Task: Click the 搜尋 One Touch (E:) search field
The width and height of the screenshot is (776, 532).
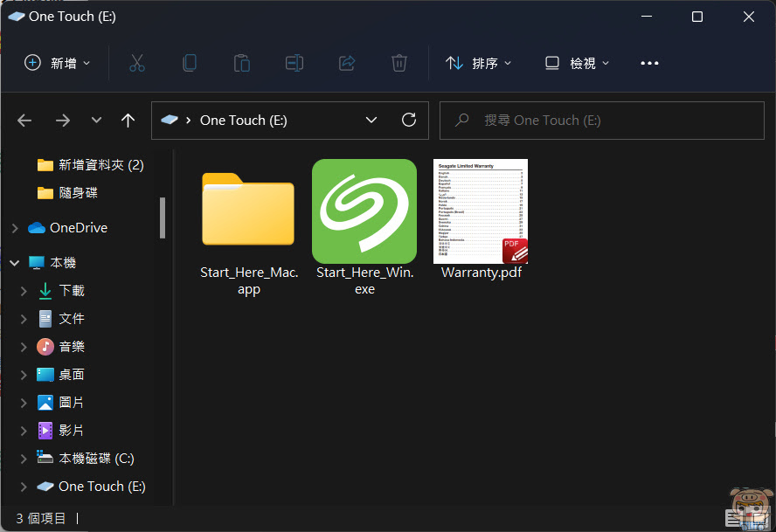Action: tap(602, 121)
